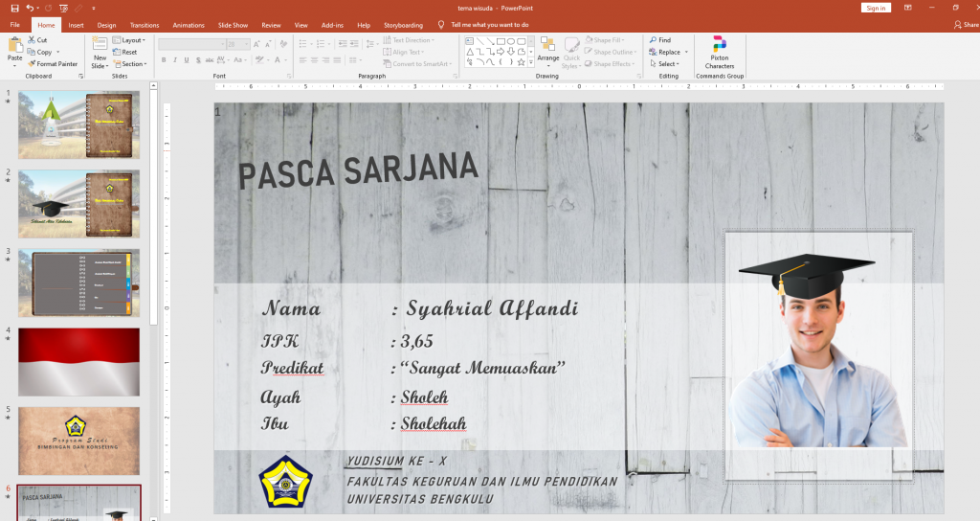The image size is (980, 521).
Task: Start slide show from beginning icon
Action: pyautogui.click(x=64, y=8)
